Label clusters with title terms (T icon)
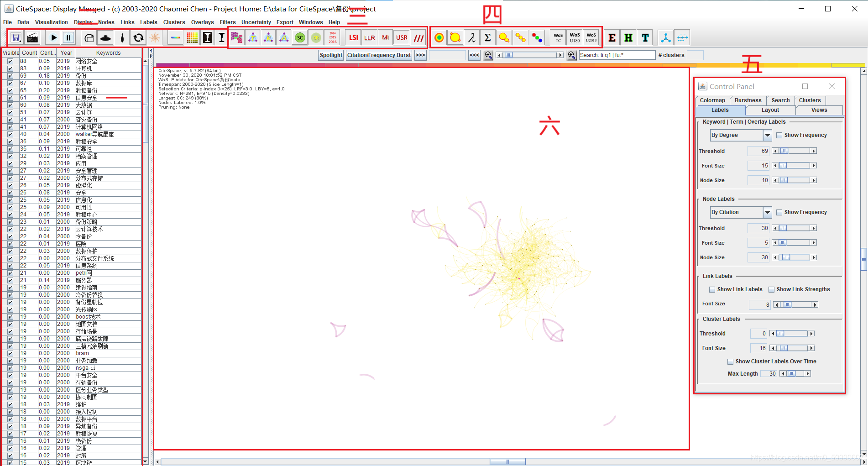Screen dimensions: 868x466 coord(253,38)
